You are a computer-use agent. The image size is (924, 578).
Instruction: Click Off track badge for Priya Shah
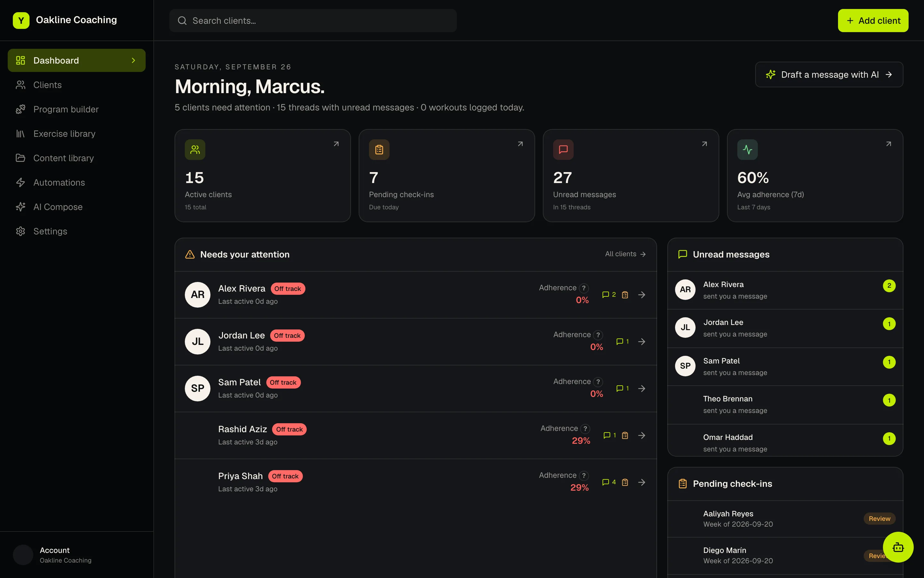coord(285,476)
